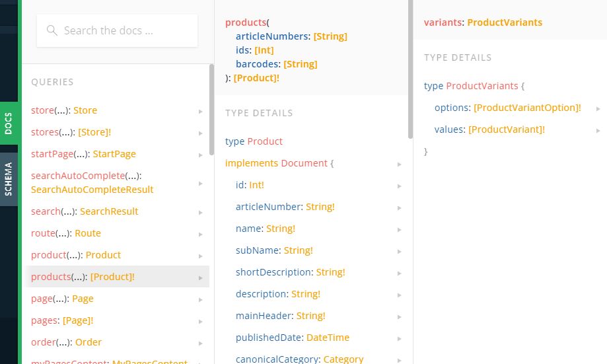Click the barcodes [String] argument type
The width and height of the screenshot is (607, 364).
[301, 64]
